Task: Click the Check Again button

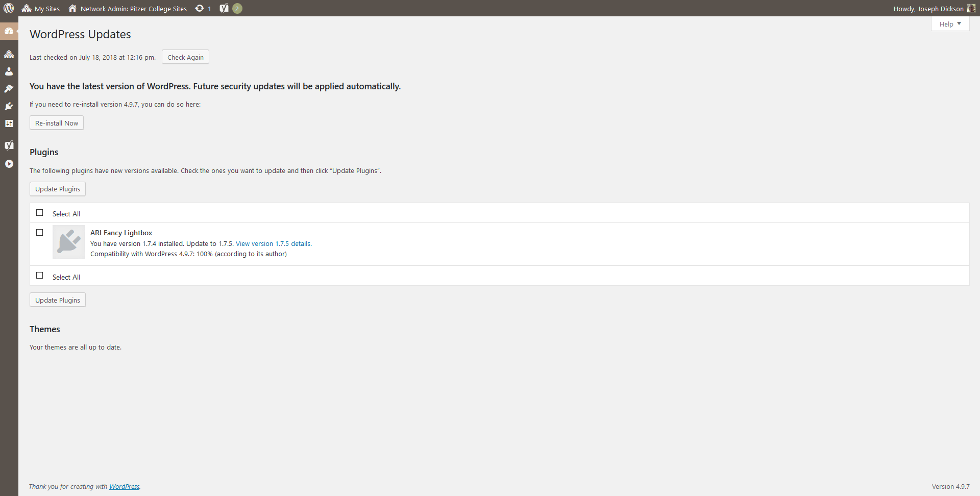Action: point(185,57)
